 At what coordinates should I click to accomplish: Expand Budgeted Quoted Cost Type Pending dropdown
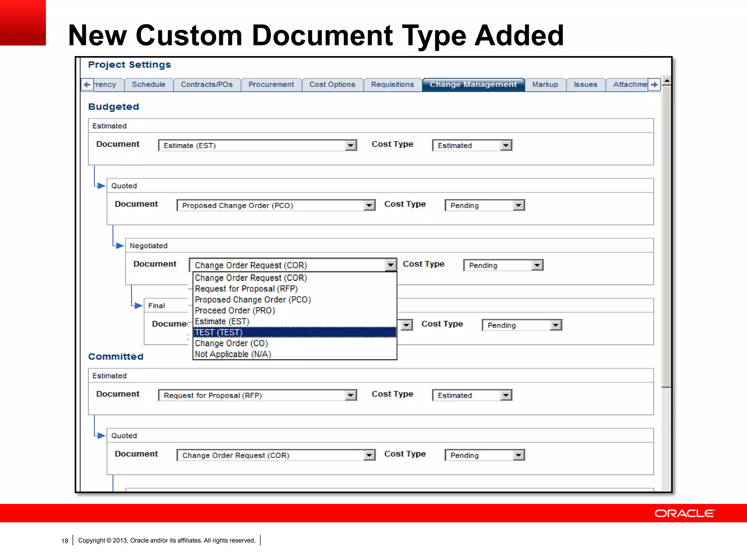tap(485, 205)
